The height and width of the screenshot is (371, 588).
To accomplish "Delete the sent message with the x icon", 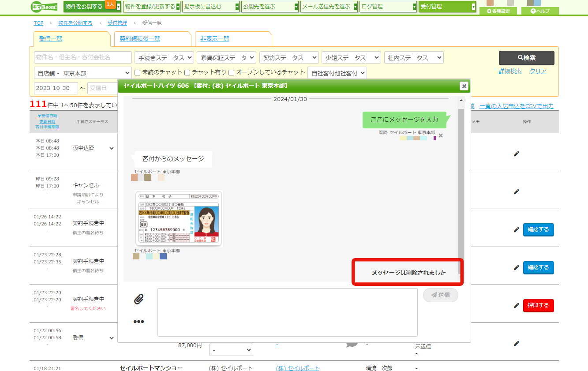I will click(x=441, y=135).
